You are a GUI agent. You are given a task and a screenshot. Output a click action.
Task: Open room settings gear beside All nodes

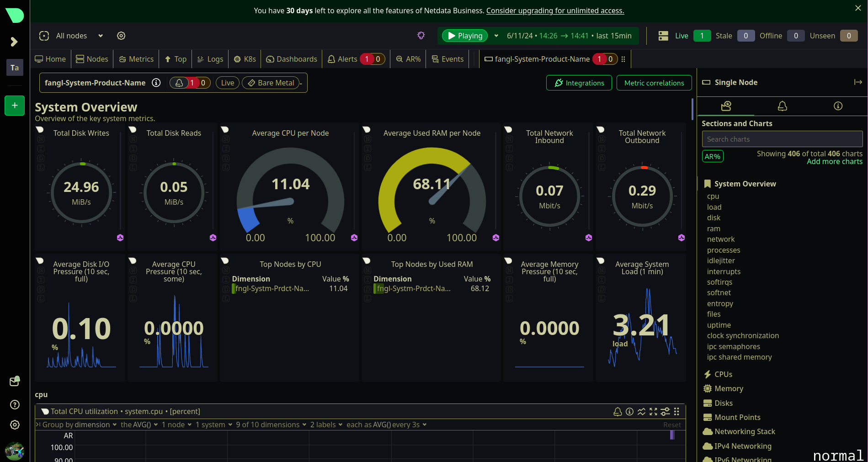[121, 36]
